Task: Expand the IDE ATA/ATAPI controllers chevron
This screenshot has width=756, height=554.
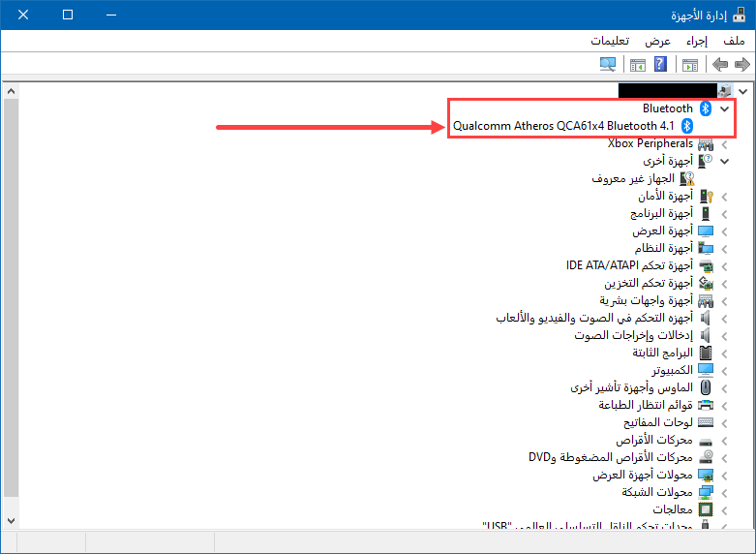Action: pos(724,266)
